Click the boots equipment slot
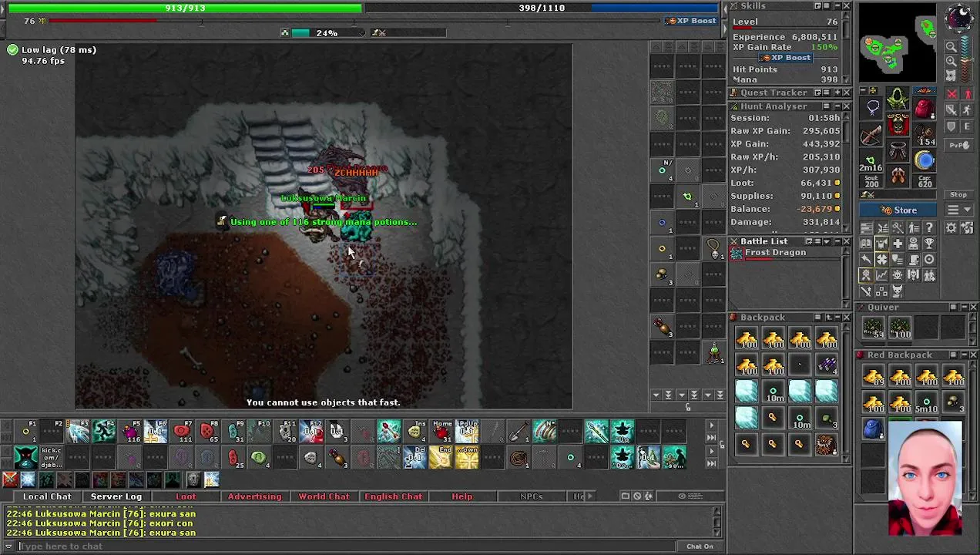This screenshot has height=555, width=980. [x=898, y=175]
